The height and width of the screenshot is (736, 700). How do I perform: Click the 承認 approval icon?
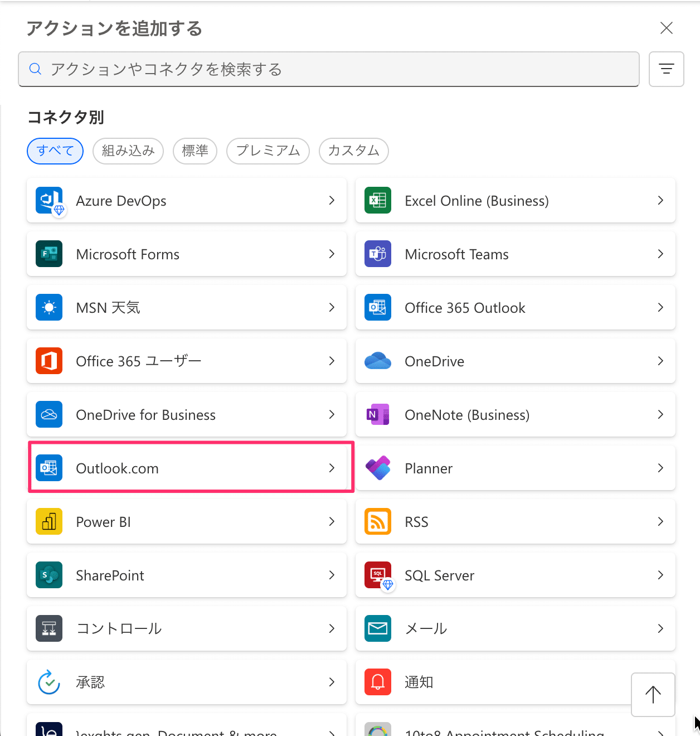[49, 682]
